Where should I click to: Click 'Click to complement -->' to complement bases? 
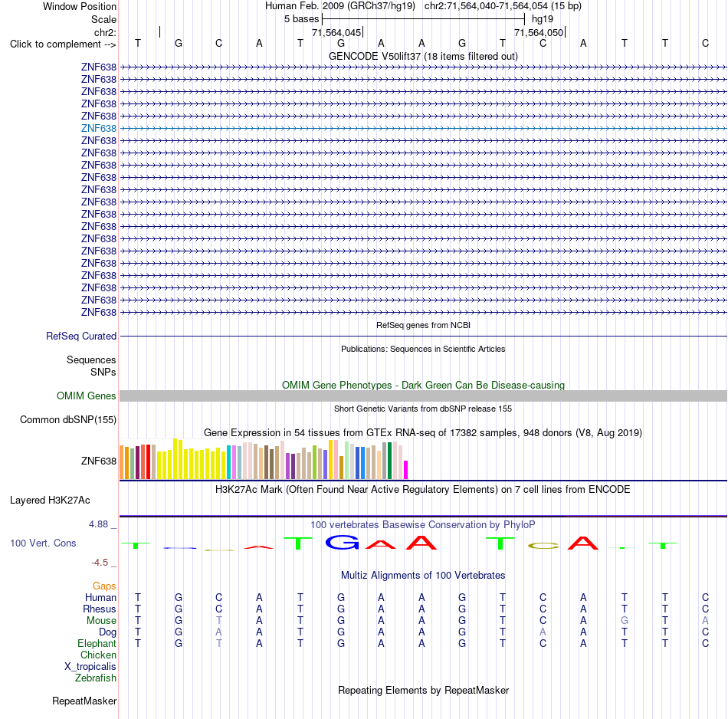(x=63, y=44)
